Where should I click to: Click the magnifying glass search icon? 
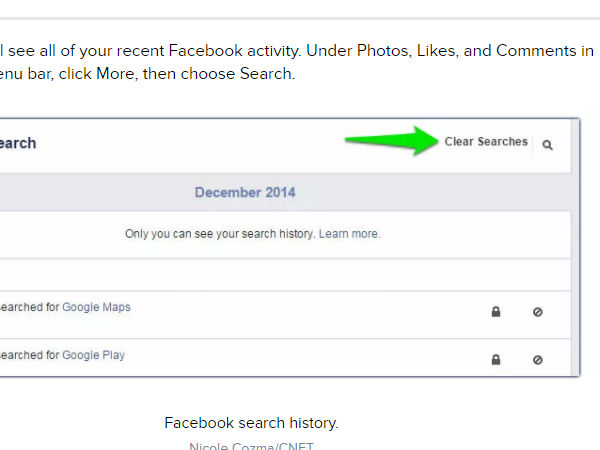pyautogui.click(x=548, y=145)
